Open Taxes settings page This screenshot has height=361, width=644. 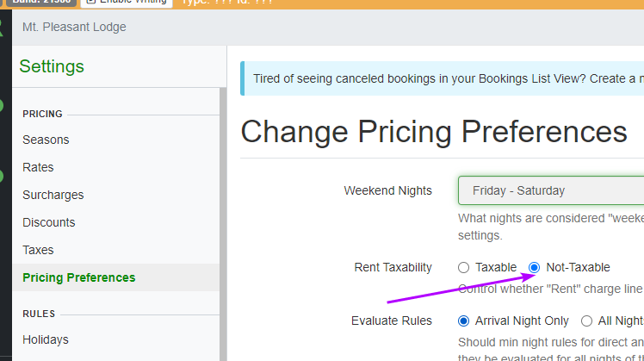pyautogui.click(x=38, y=250)
